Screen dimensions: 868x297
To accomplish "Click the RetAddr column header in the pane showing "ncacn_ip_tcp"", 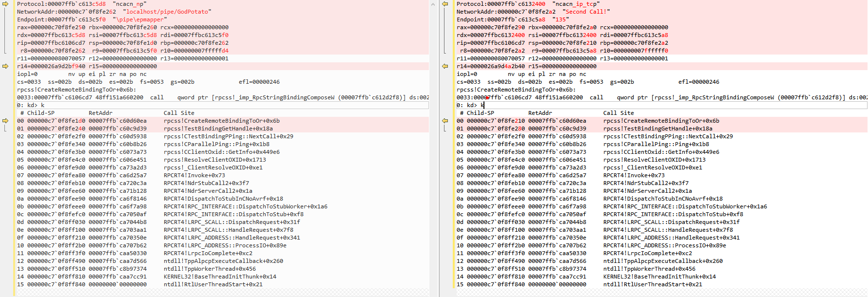I will [x=540, y=113].
